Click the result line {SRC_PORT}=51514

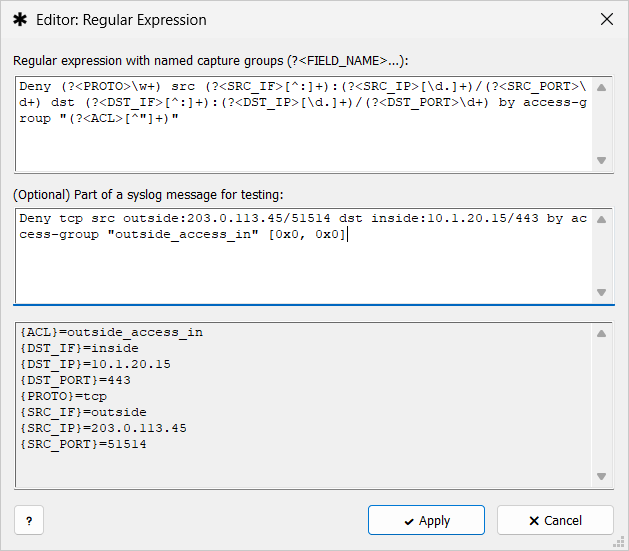83,444
